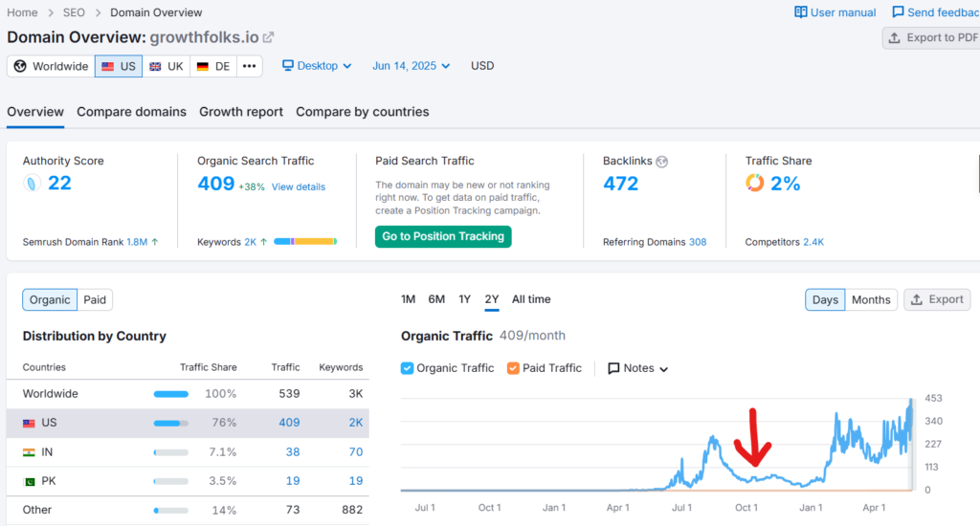Open the View details link
The image size is (980, 526).
point(298,186)
